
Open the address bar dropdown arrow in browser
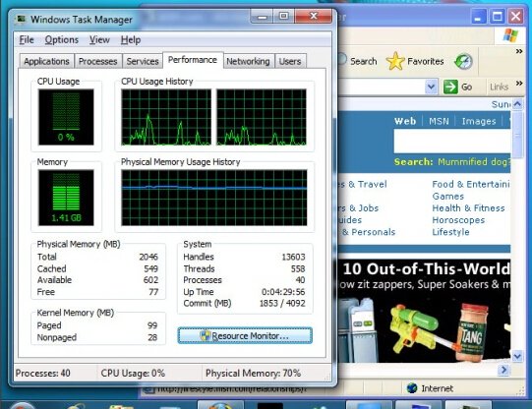431,87
